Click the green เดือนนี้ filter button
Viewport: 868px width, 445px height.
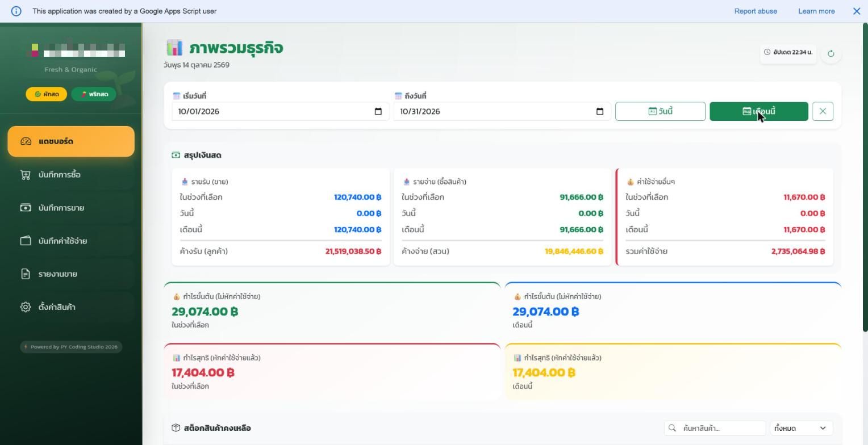click(759, 111)
